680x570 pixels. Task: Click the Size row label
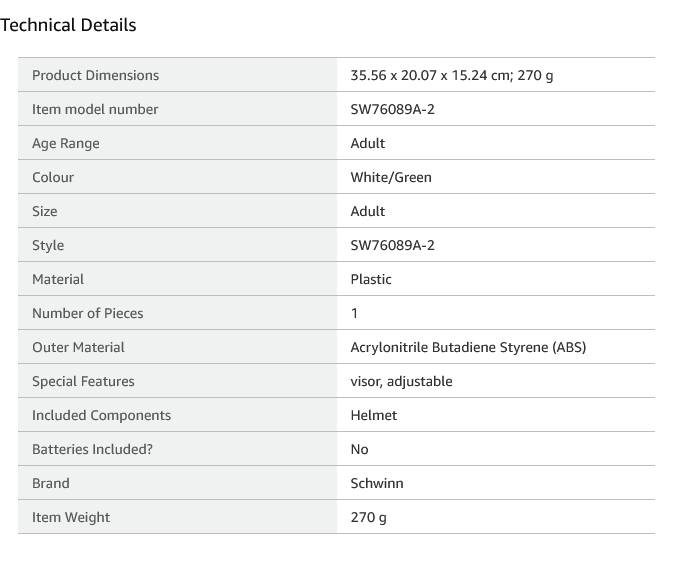pyautogui.click(x=45, y=211)
